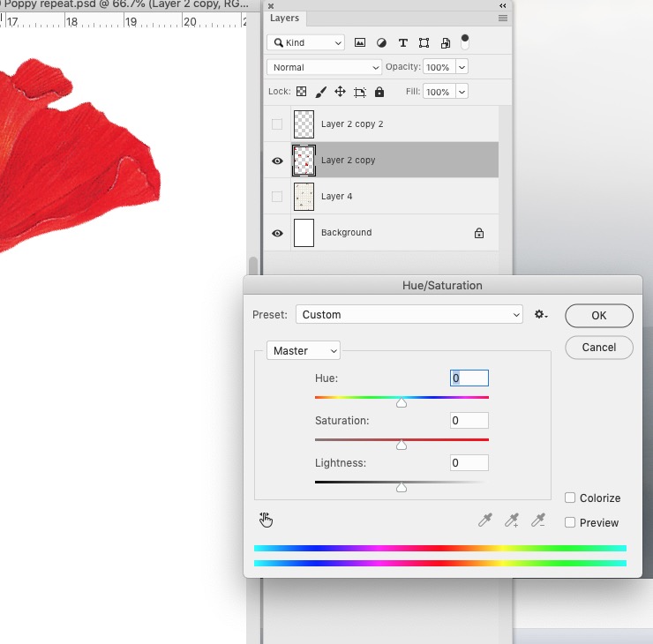
Task: Filter layers by pixel layers icon
Action: [x=360, y=42]
